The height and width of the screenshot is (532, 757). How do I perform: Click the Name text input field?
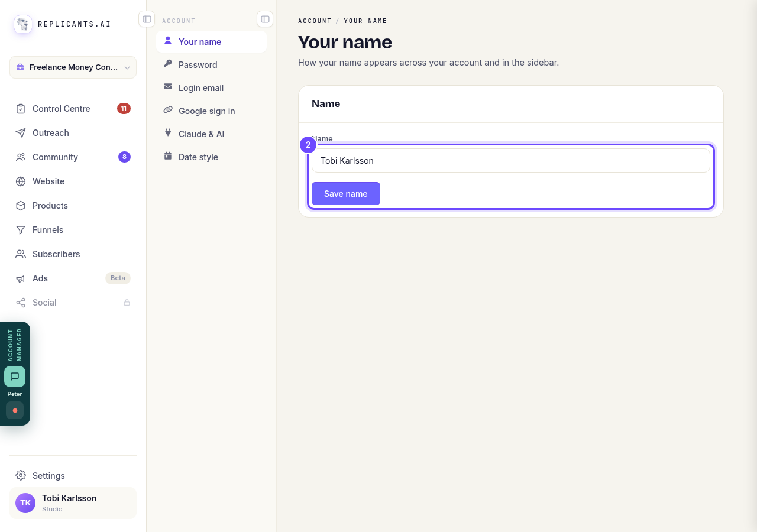[x=511, y=161]
